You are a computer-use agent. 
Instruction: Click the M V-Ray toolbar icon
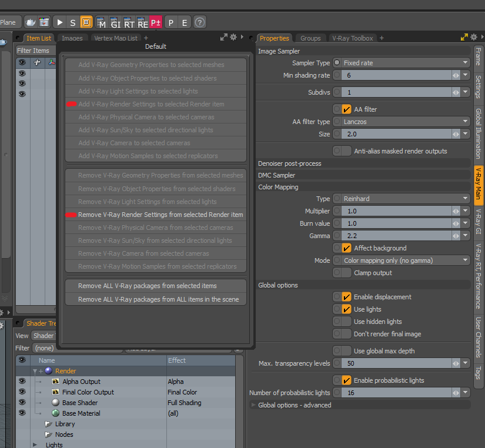(102, 22)
